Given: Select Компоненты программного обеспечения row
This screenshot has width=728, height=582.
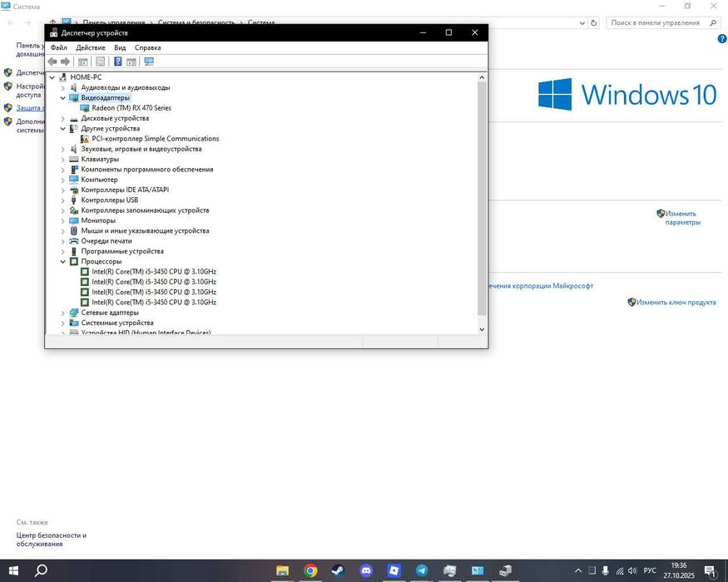Looking at the screenshot, I should 147,170.
